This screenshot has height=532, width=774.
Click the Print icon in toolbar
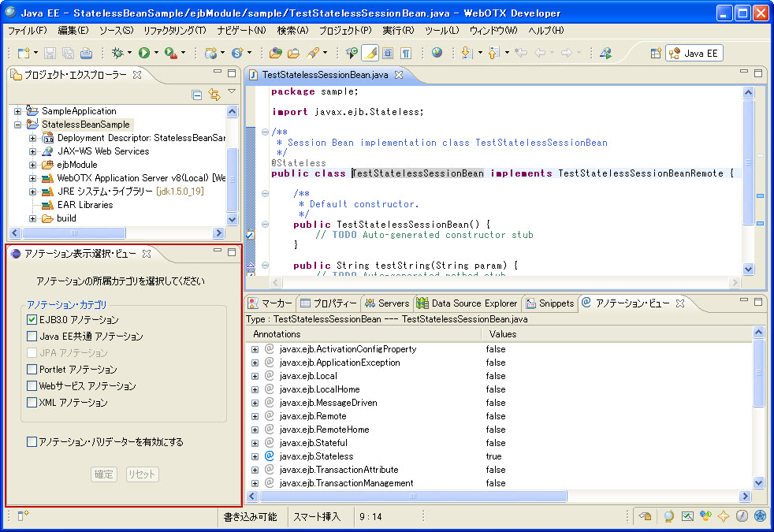[86, 53]
